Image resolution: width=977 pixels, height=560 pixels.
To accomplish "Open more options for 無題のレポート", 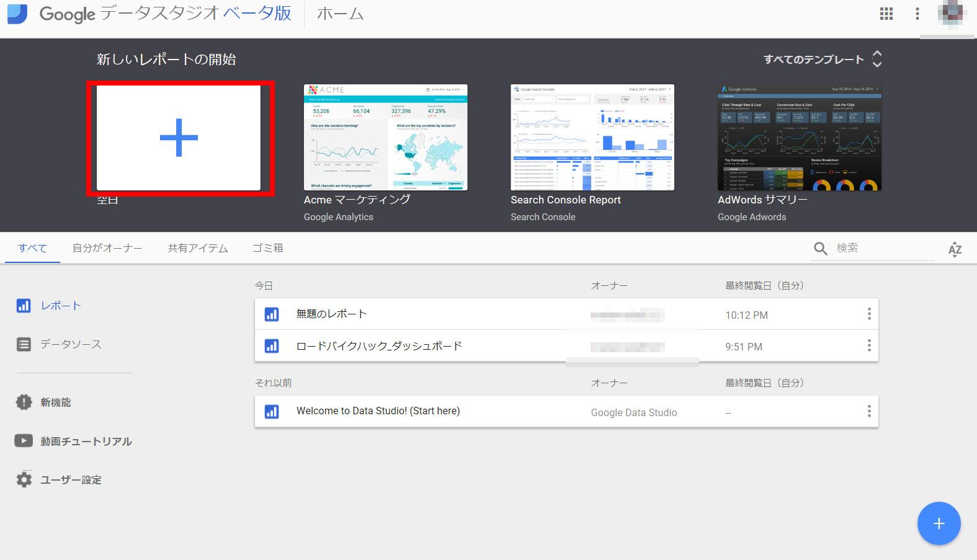I will 869,314.
